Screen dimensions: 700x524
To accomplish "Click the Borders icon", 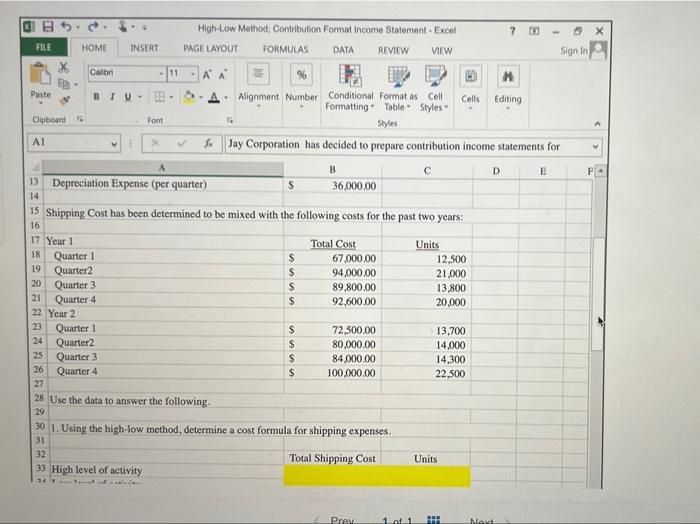I will (x=159, y=97).
